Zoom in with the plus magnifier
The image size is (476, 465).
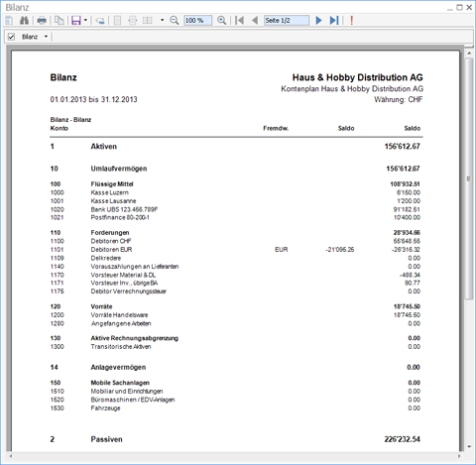[221, 21]
